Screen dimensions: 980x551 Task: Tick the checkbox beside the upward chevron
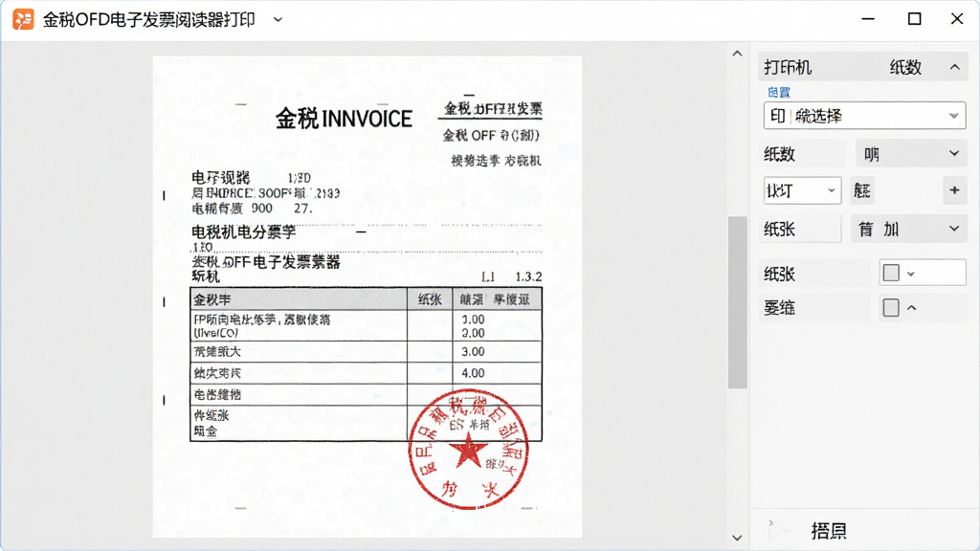tap(891, 307)
